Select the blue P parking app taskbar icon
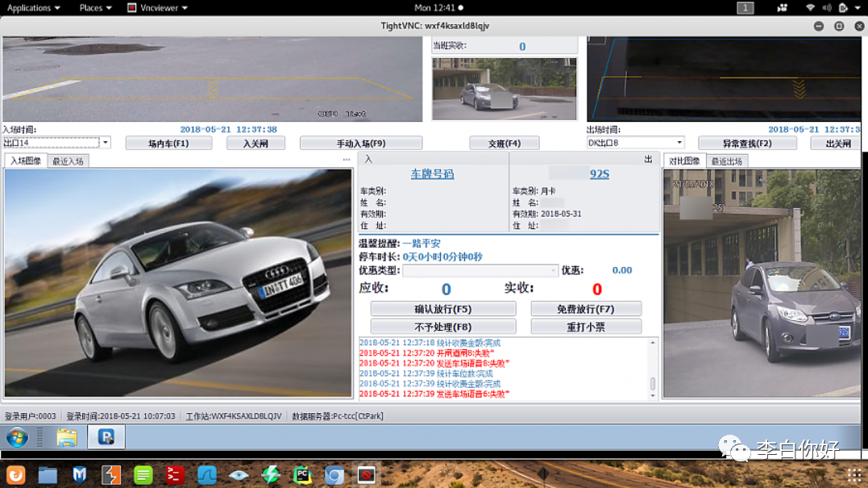Viewport: 868px width, 488px height. pos(106,437)
